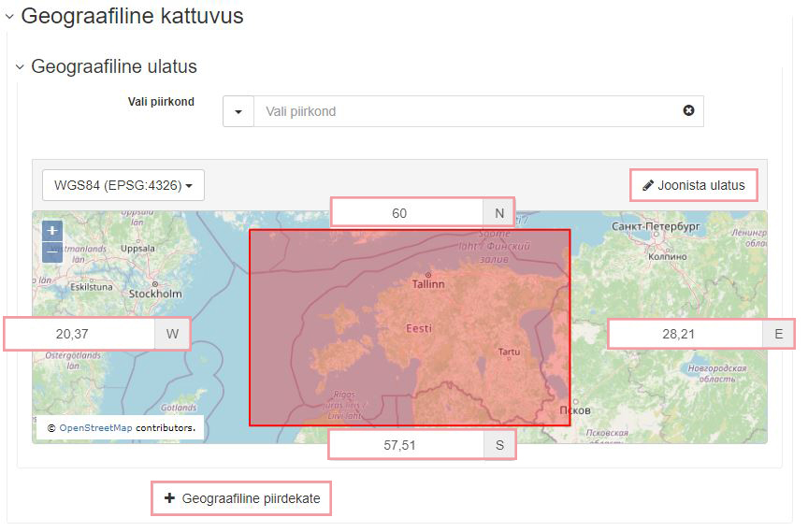Open the OpenStreetMap attribution link
The image size is (808, 532).
click(x=95, y=428)
